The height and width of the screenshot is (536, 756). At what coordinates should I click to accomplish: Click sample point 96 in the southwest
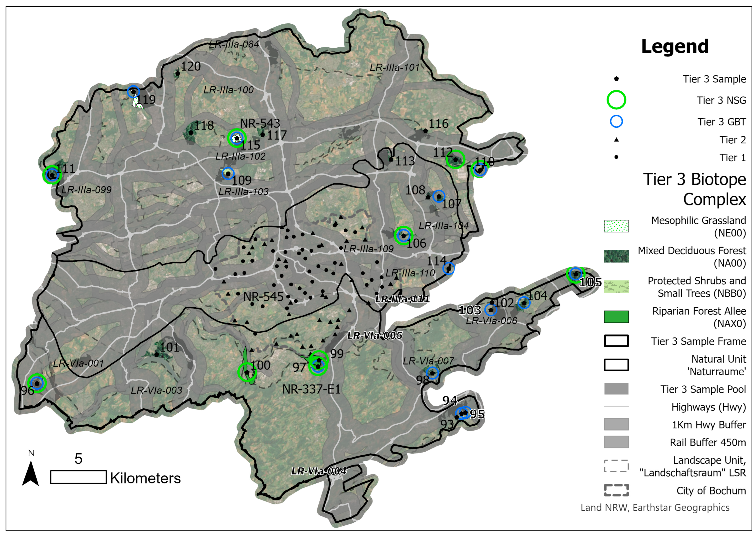tap(37, 383)
